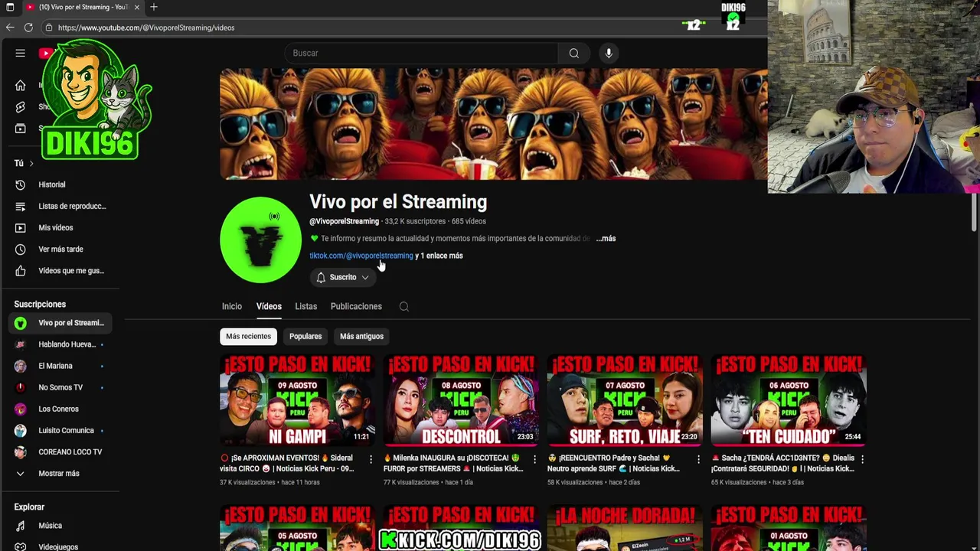Open Vídeos que me gustan
980x551 pixels.
[x=59, y=270]
